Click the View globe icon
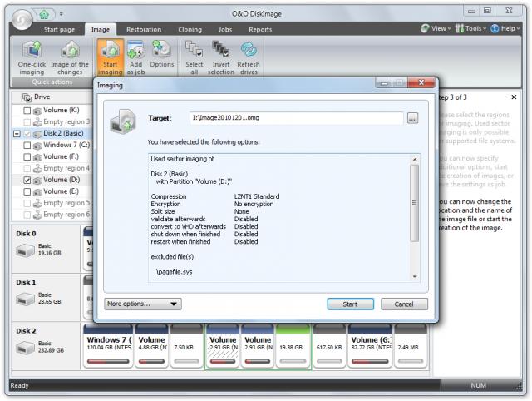This screenshot has height=401, width=532. point(425,28)
